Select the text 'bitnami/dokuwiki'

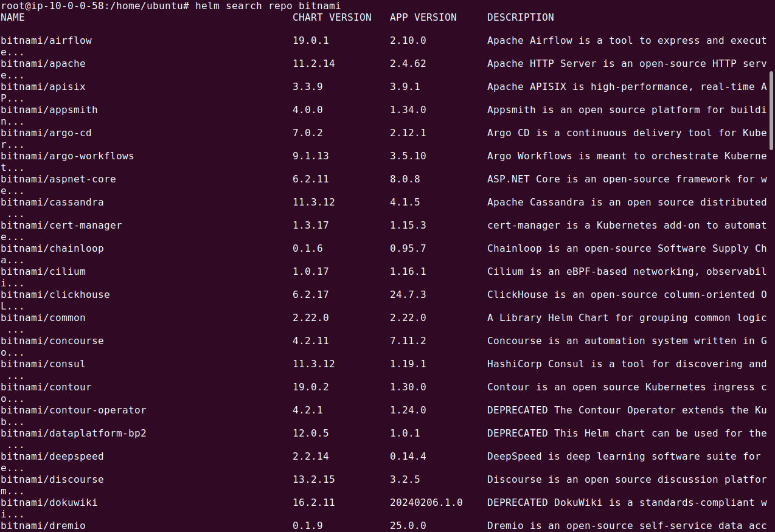(x=49, y=503)
